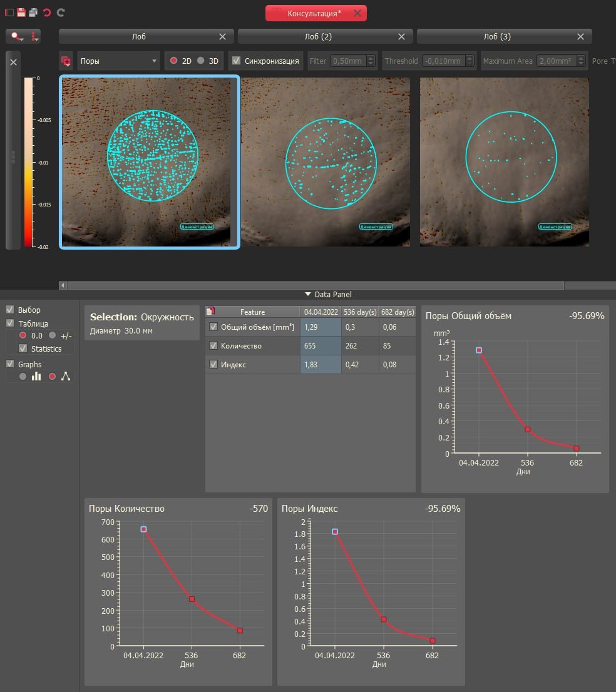Click the Threshold field -0,010mm
The image size is (616, 692).
pyautogui.click(x=444, y=61)
